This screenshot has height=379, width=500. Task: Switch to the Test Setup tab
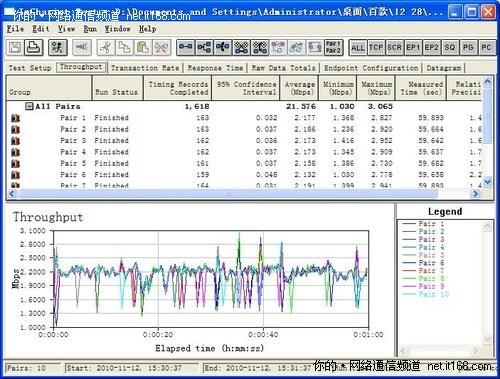coord(30,68)
